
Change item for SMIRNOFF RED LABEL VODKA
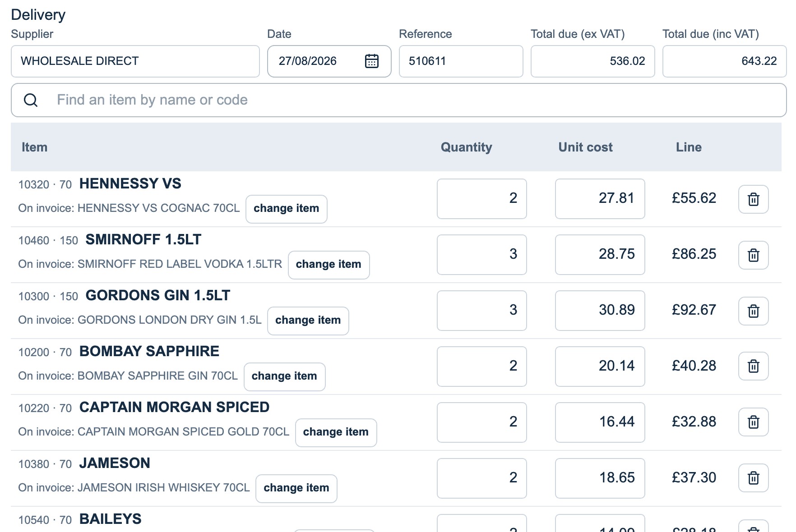(329, 265)
